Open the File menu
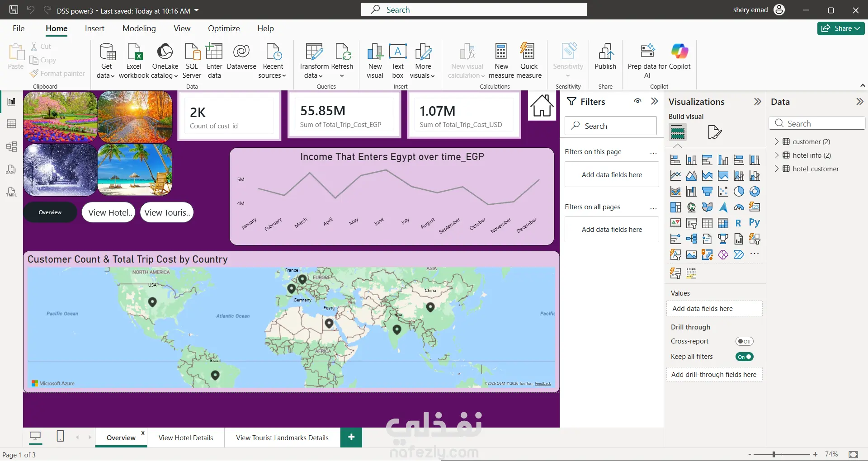 [19, 28]
